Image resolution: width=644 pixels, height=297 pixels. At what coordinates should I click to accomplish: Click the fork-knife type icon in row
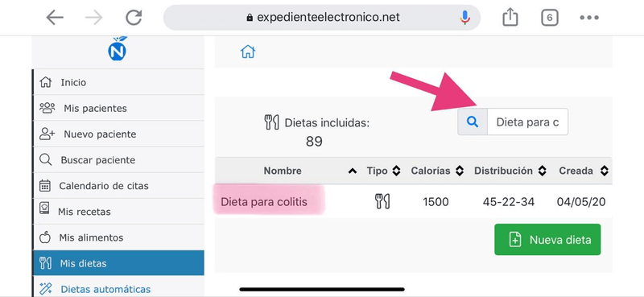click(x=382, y=202)
